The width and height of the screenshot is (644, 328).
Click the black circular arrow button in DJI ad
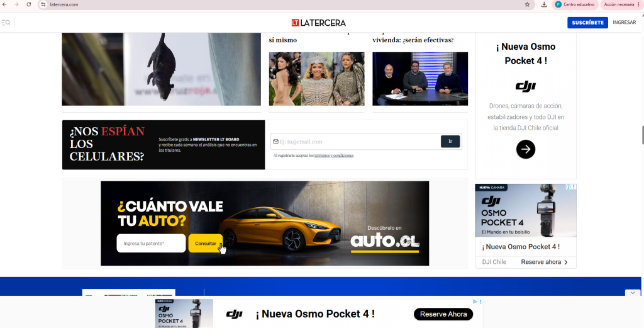click(526, 149)
